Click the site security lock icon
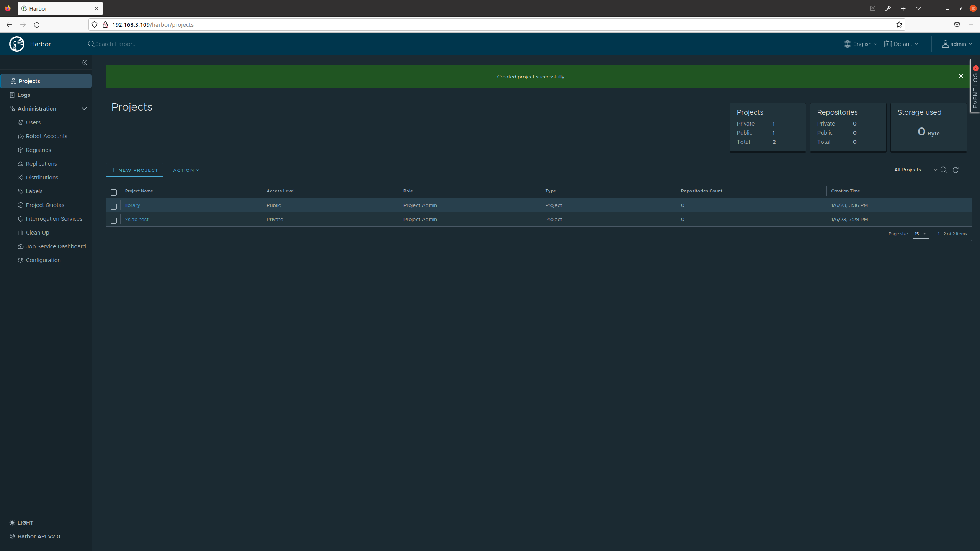This screenshot has width=980, height=551. pos(105,24)
